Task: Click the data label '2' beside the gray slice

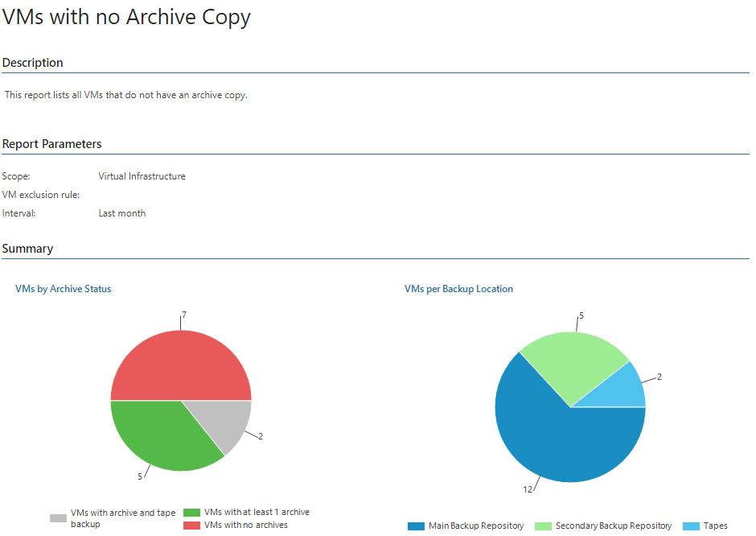Action: pos(261,436)
